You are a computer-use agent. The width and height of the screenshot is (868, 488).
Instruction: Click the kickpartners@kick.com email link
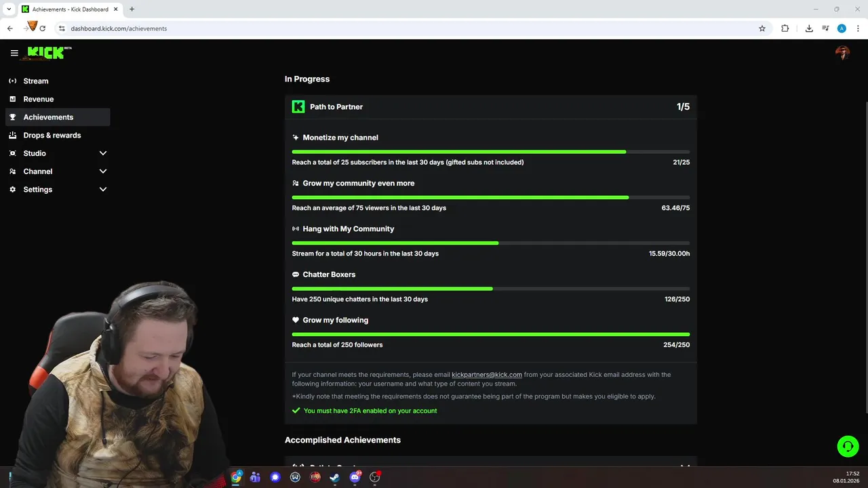pyautogui.click(x=487, y=374)
